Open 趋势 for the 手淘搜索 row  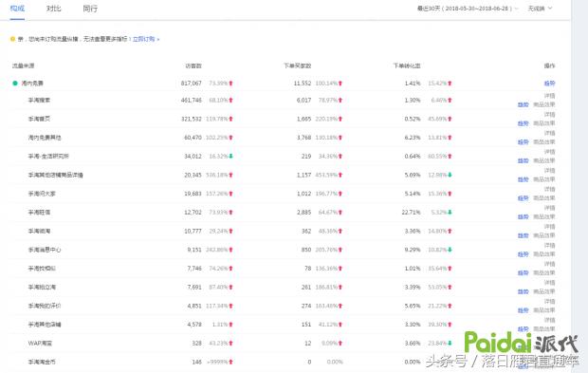point(524,104)
